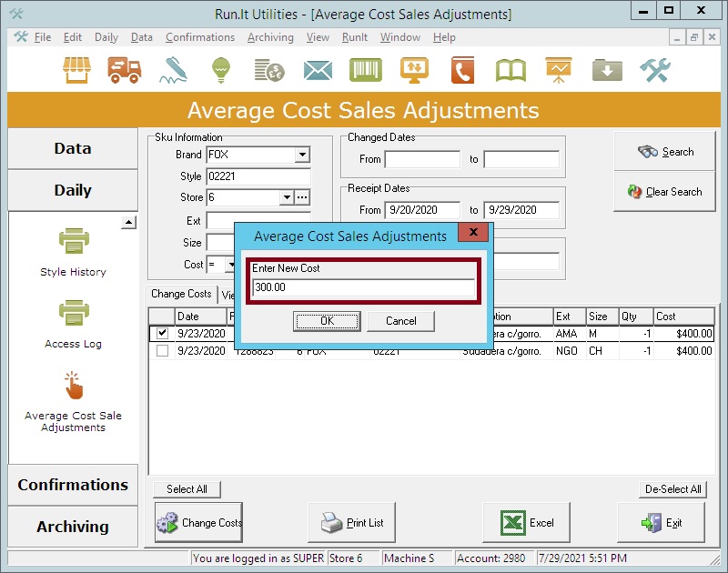Expand the Brand dropdown
The image size is (728, 573).
click(x=302, y=155)
